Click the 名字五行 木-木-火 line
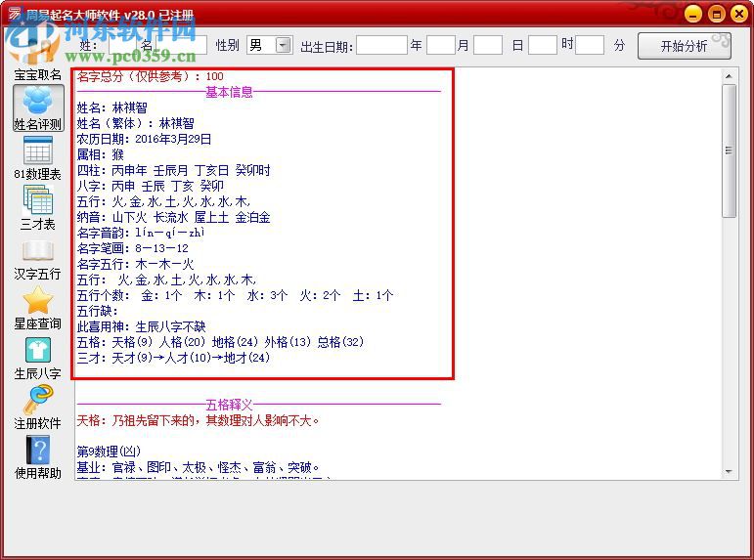This screenshot has width=754, height=560. pos(136,264)
